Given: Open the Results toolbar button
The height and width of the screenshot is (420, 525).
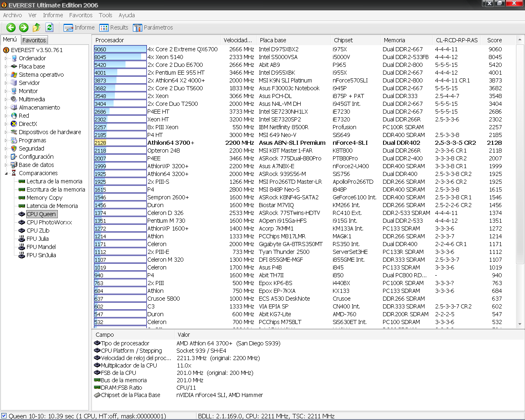Looking at the screenshot, I should click(114, 27).
